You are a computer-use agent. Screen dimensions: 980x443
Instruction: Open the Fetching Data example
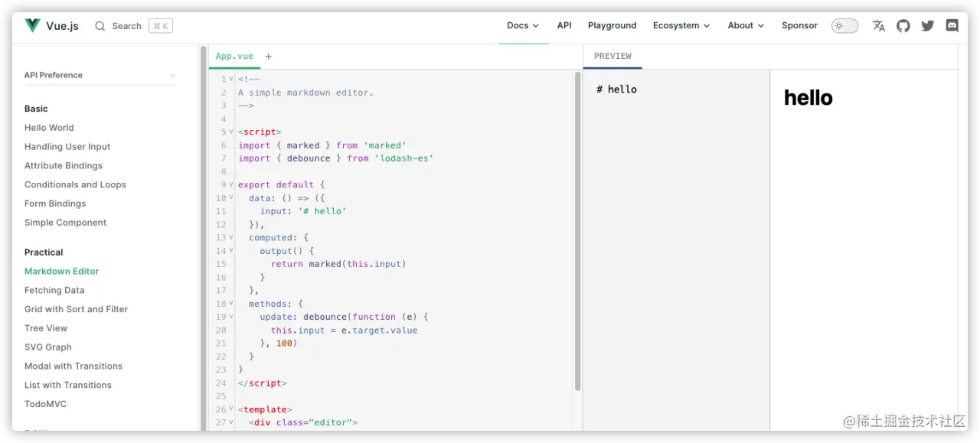(x=54, y=291)
